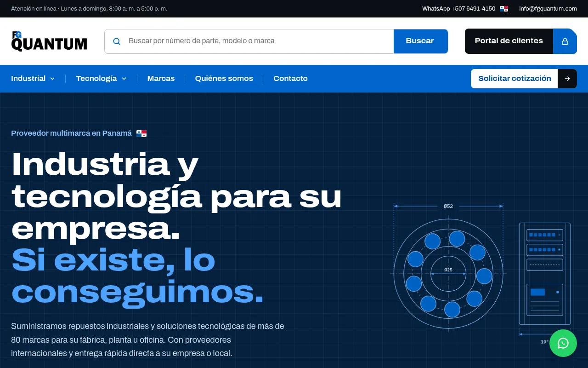Image resolution: width=588 pixels, height=368 pixels.
Task: Click the Ø25 dimension label
Action: coord(448,270)
